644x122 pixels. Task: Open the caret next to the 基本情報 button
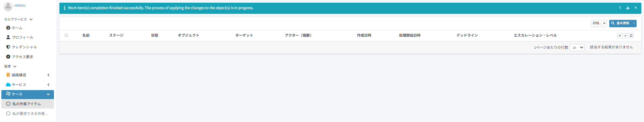634,23
